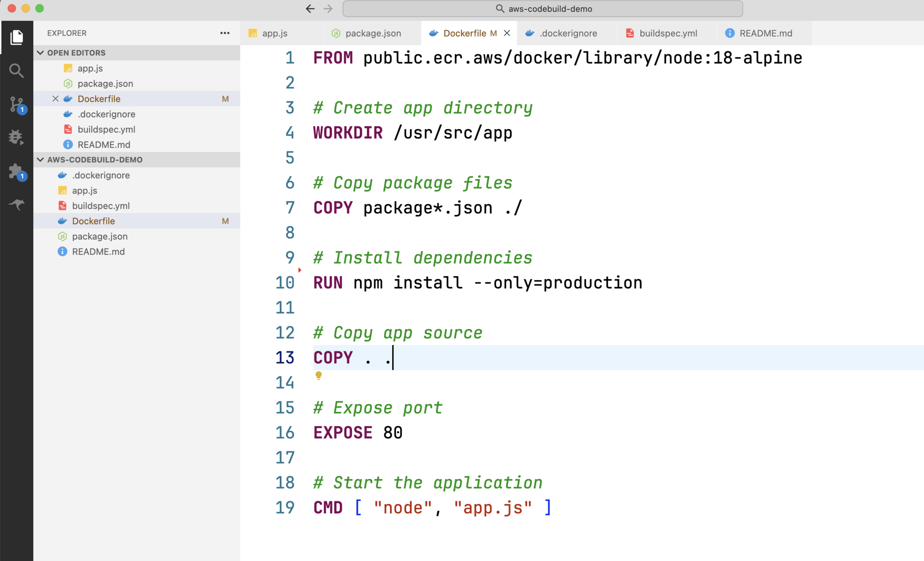The height and width of the screenshot is (561, 924).
Task: Click the fold marker near line 10
Action: [x=300, y=270]
